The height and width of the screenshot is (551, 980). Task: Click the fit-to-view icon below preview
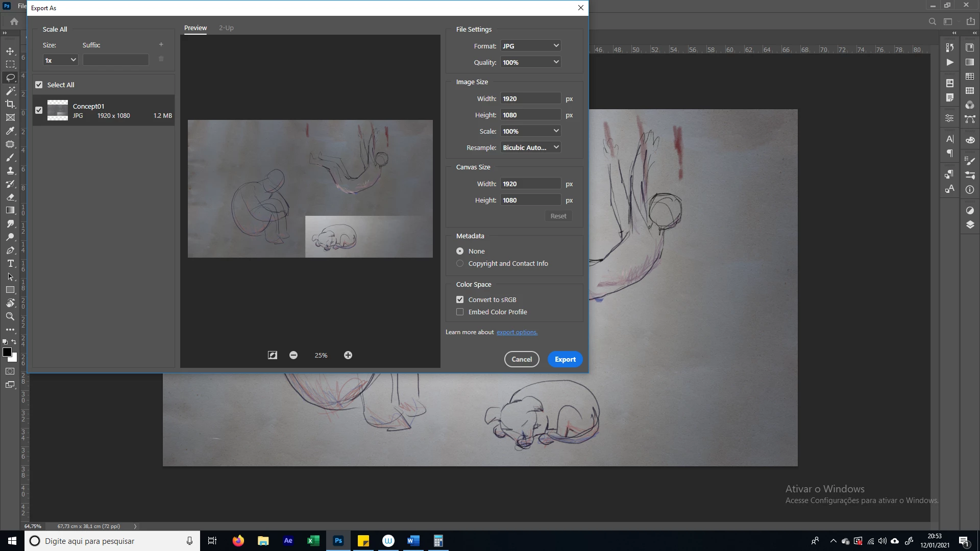coord(273,355)
